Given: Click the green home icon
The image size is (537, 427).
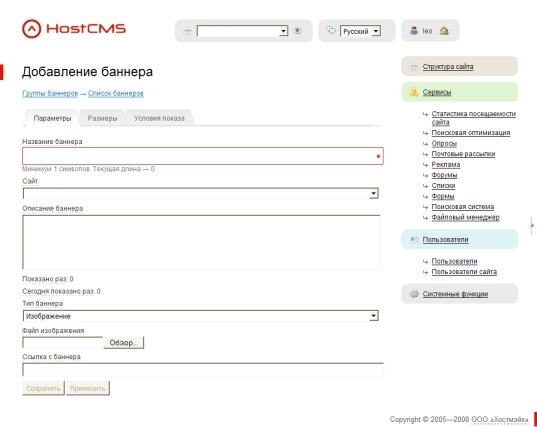Looking at the screenshot, I should click(x=444, y=31).
